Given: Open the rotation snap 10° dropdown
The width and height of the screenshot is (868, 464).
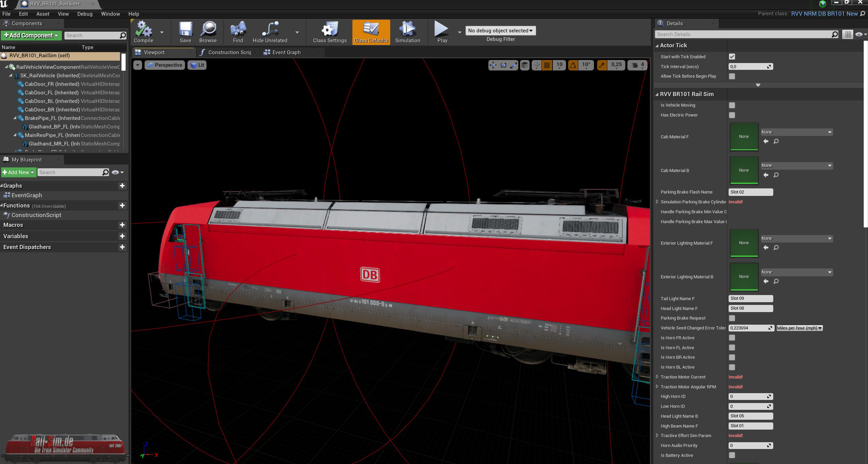Looking at the screenshot, I should 586,65.
